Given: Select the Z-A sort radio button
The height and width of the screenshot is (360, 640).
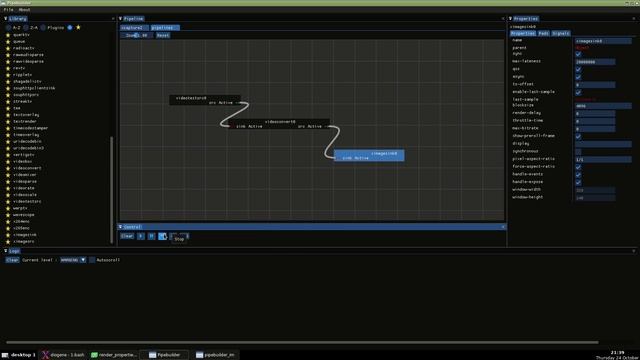Looking at the screenshot, I should 26,28.
